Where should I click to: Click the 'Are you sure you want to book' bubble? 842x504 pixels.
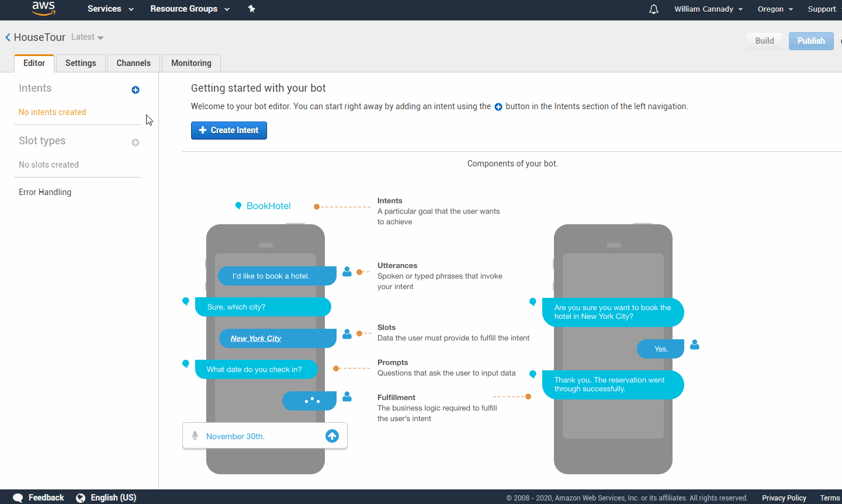tap(613, 312)
